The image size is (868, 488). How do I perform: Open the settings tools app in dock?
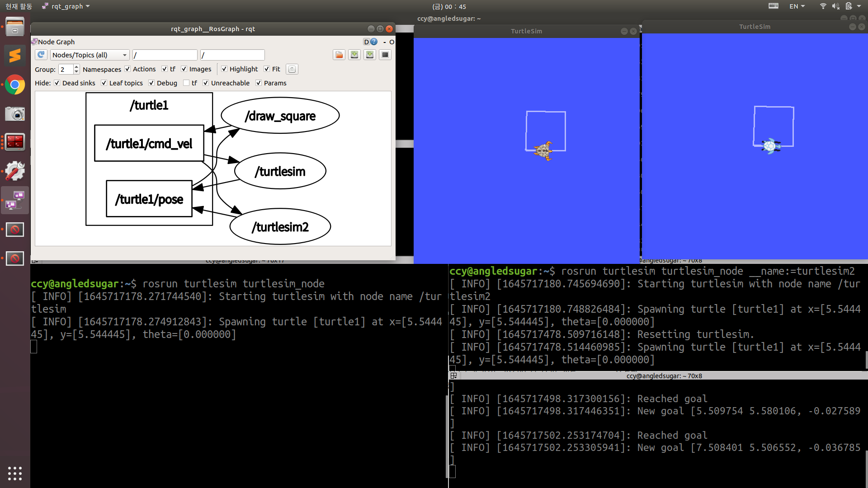tap(15, 171)
